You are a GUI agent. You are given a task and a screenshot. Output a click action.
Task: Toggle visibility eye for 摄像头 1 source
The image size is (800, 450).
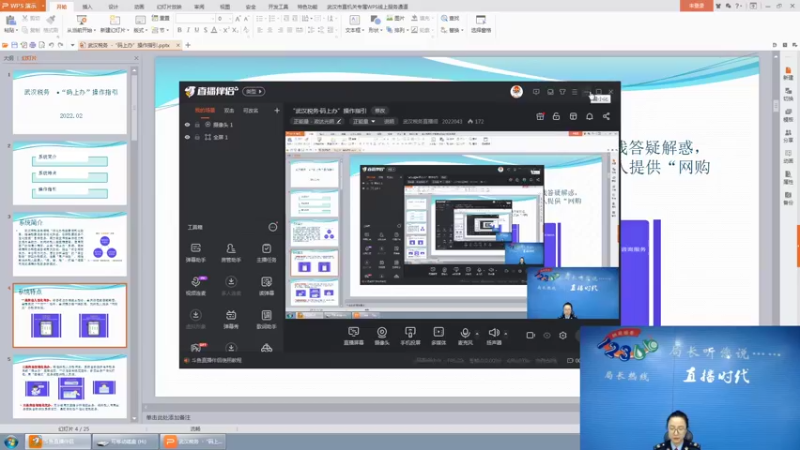click(187, 124)
